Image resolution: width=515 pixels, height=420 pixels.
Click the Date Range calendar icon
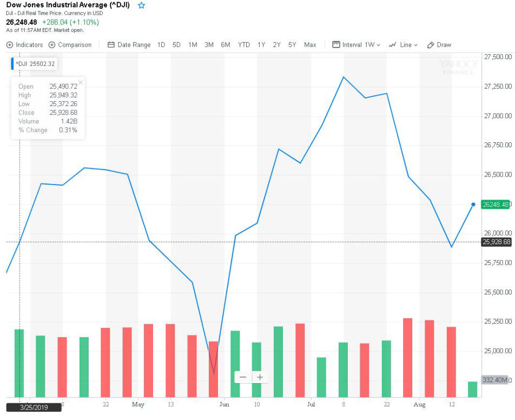coord(111,45)
